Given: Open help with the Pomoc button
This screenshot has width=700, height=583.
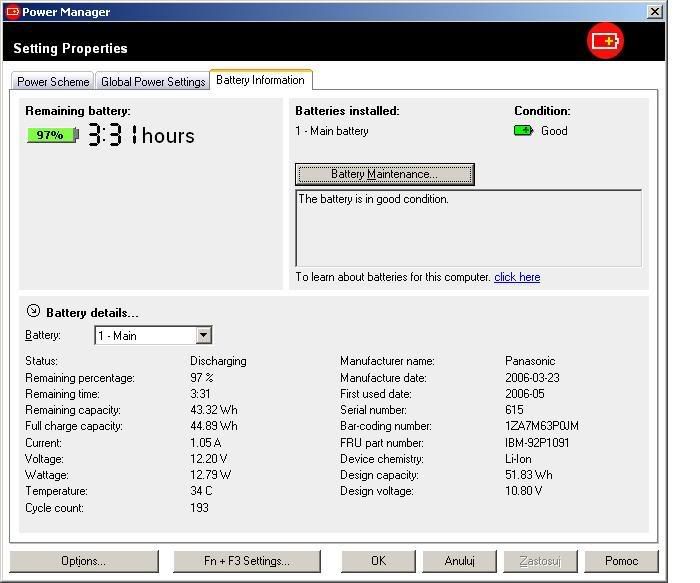Looking at the screenshot, I should click(x=621, y=561).
